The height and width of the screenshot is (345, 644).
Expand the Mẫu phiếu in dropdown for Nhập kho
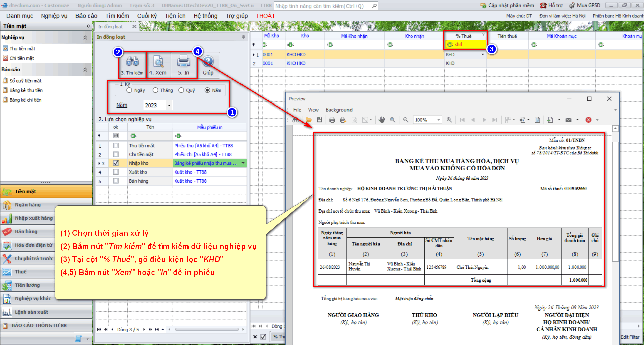coord(243,163)
